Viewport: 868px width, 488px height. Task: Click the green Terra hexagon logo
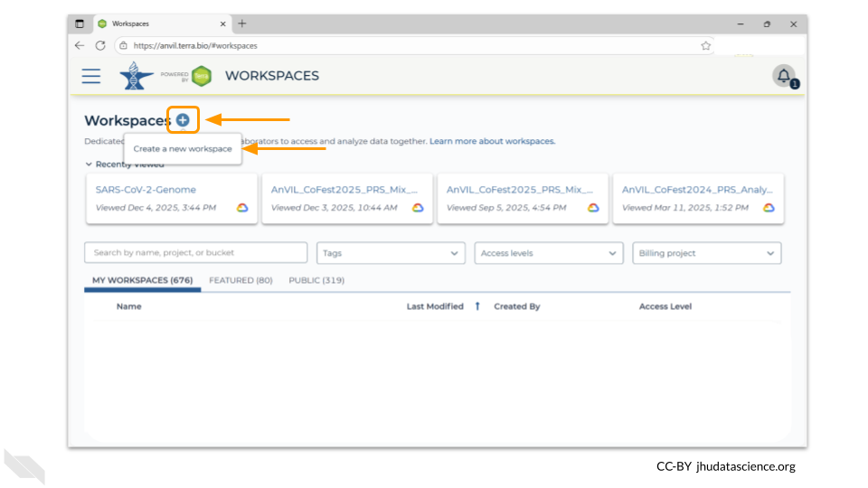(x=202, y=76)
